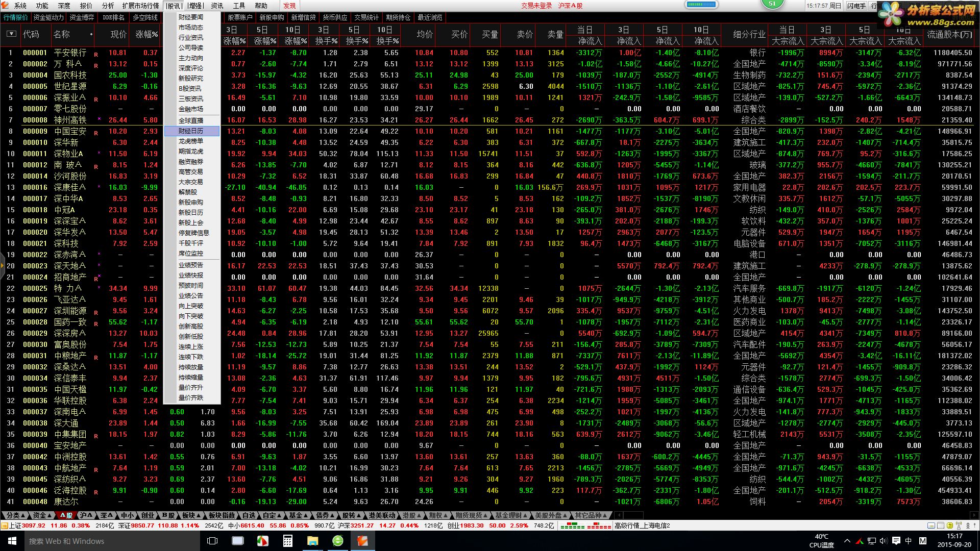Image resolution: width=980 pixels, height=551 pixels.
Task: Open the green circular browser icon in taskbar
Action: coord(337,541)
